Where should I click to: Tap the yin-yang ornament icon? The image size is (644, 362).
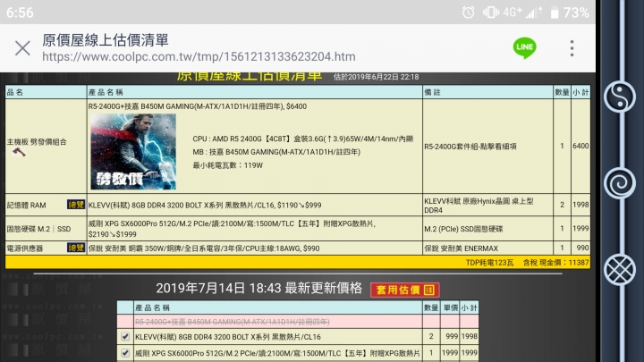pos(619,97)
